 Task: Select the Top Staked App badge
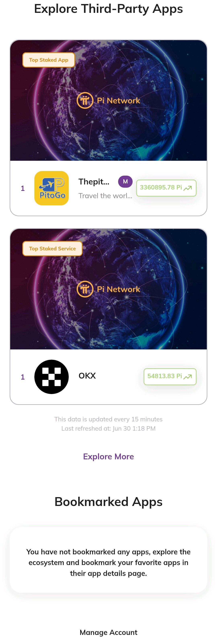coord(49,60)
